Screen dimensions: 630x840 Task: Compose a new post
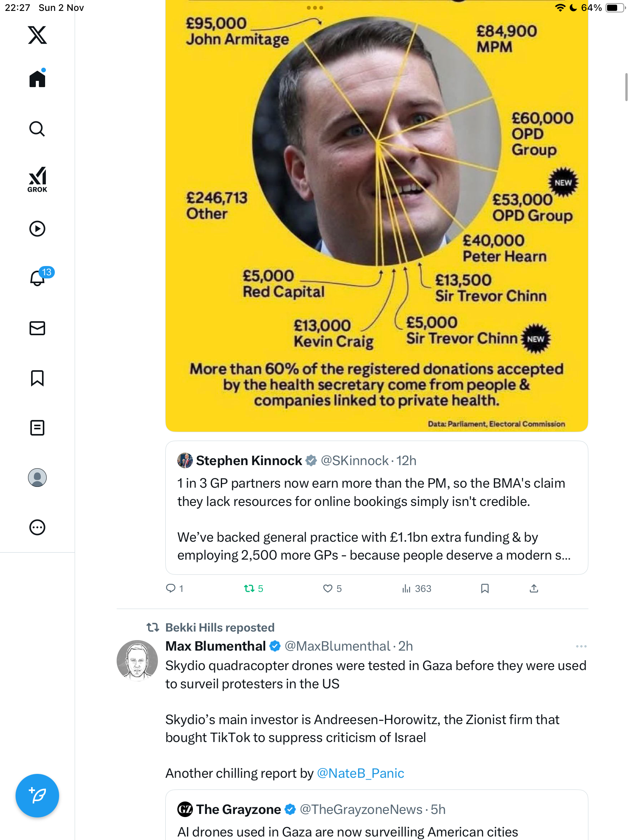pyautogui.click(x=37, y=796)
